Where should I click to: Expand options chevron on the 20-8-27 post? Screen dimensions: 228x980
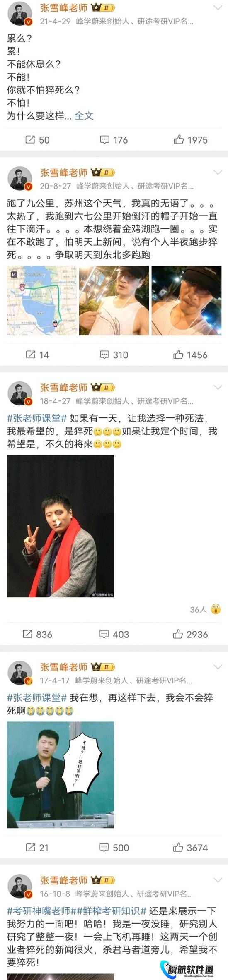click(x=218, y=172)
